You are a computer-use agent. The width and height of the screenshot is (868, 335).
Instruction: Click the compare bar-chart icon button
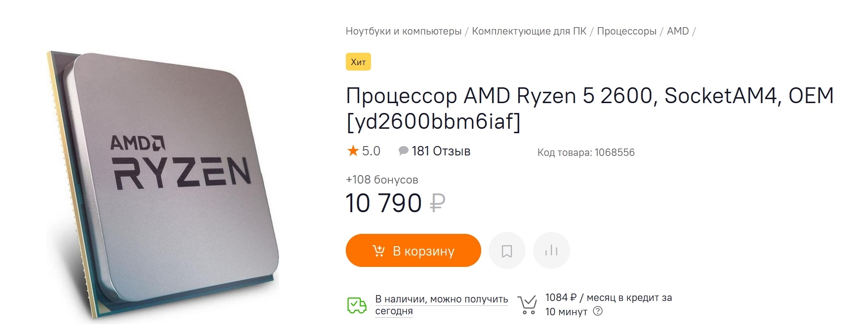551,251
